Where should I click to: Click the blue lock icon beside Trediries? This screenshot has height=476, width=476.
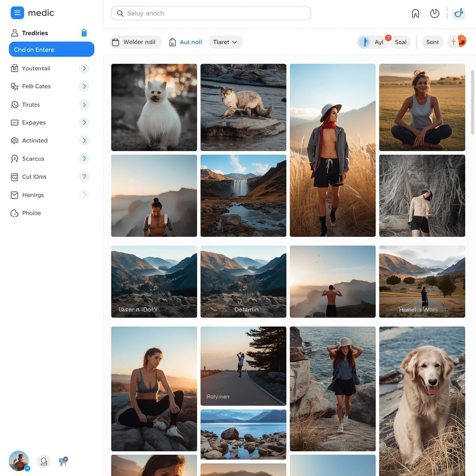pyautogui.click(x=84, y=33)
